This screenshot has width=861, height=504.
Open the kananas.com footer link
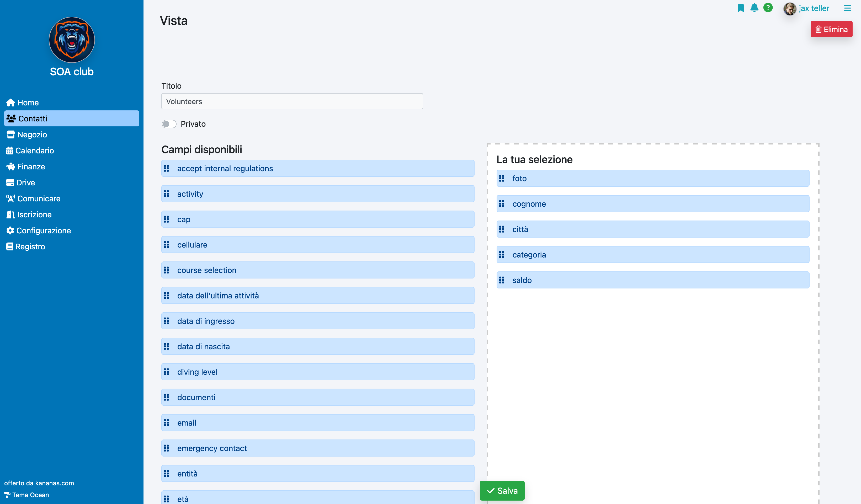click(54, 483)
